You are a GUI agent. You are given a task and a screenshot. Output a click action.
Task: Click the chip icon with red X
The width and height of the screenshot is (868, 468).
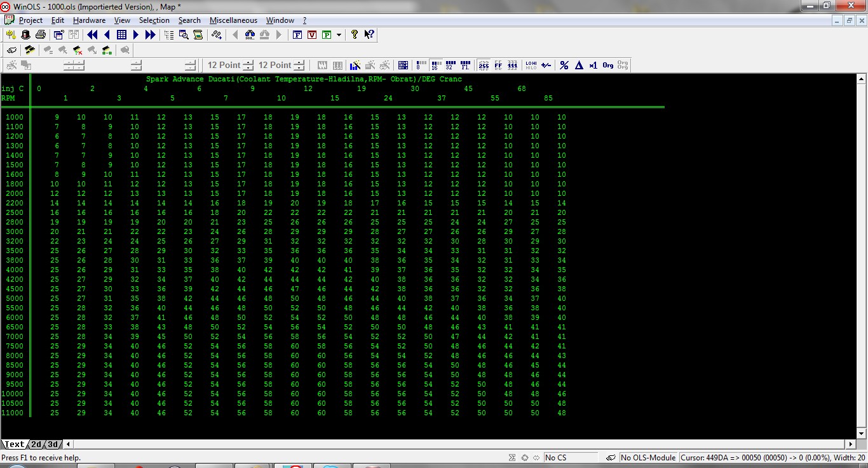[78, 50]
